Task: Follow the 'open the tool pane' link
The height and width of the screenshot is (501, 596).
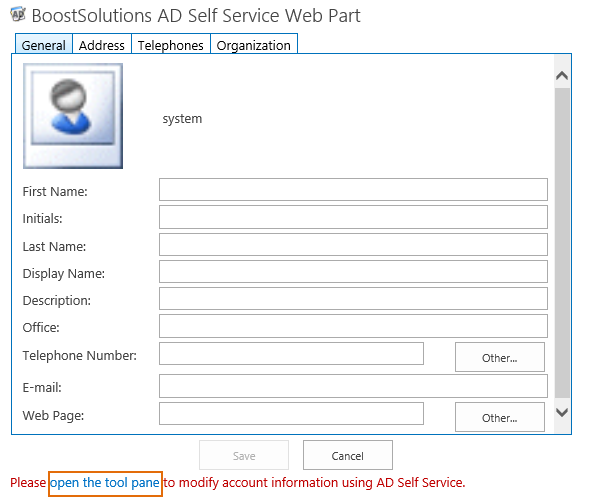Action: (x=105, y=483)
